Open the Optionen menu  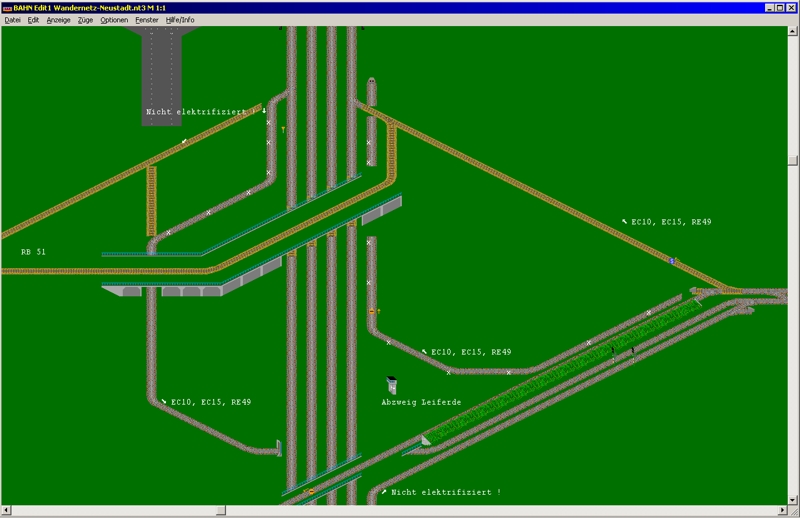point(114,20)
